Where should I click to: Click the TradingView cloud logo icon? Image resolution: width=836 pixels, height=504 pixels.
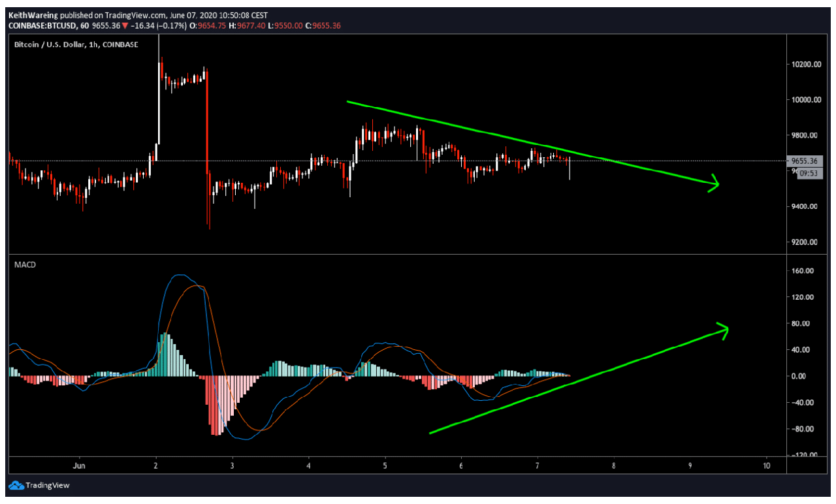[x=16, y=485]
